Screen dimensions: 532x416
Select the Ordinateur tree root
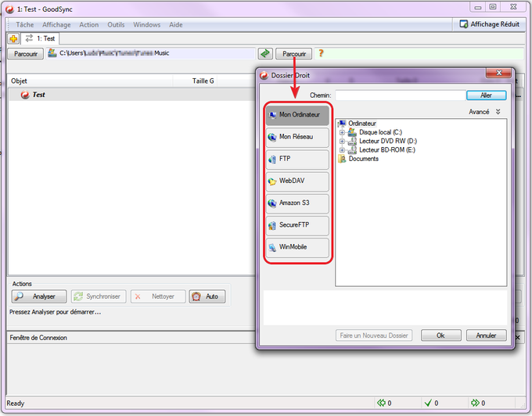tap(361, 124)
